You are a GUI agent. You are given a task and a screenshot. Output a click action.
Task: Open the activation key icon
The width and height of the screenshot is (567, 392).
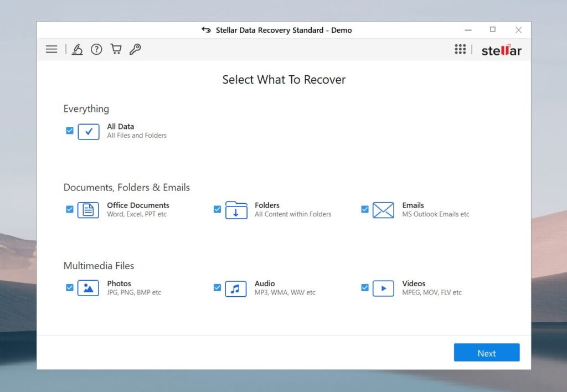136,49
